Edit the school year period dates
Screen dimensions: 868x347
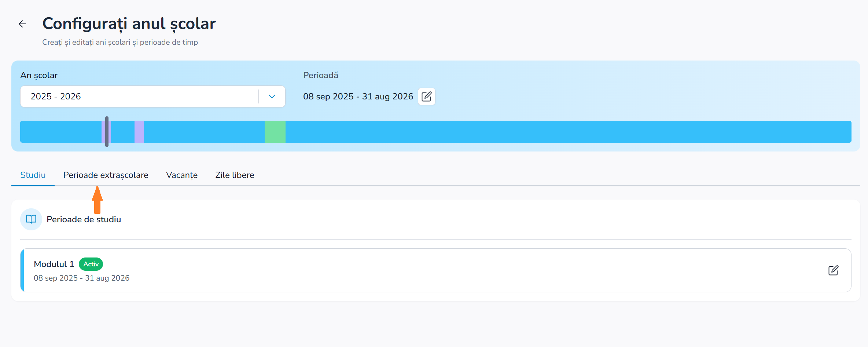[x=426, y=96]
